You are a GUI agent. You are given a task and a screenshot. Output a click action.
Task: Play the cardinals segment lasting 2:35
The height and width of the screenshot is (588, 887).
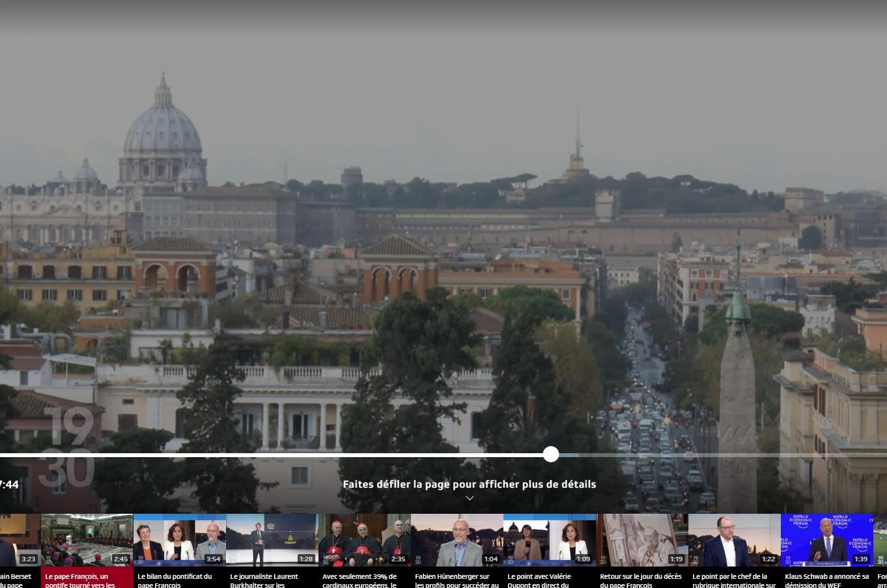(x=364, y=540)
